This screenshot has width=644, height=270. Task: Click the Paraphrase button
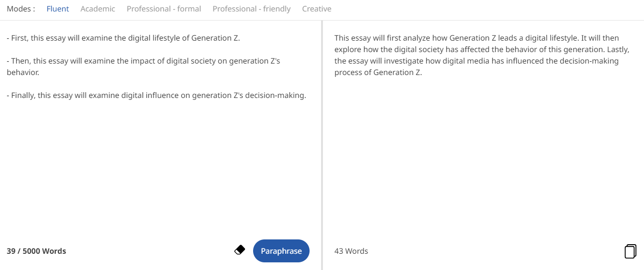click(281, 251)
